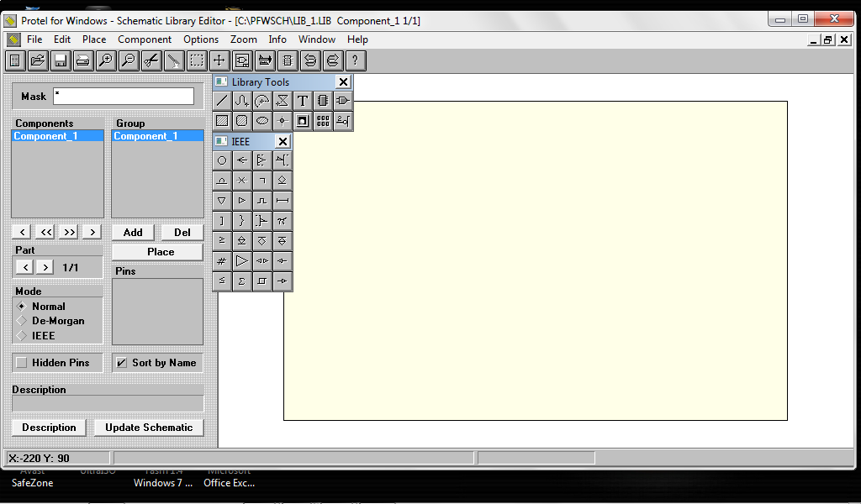Image resolution: width=861 pixels, height=504 pixels.
Task: Select the Bezier curve tool
Action: click(x=240, y=100)
